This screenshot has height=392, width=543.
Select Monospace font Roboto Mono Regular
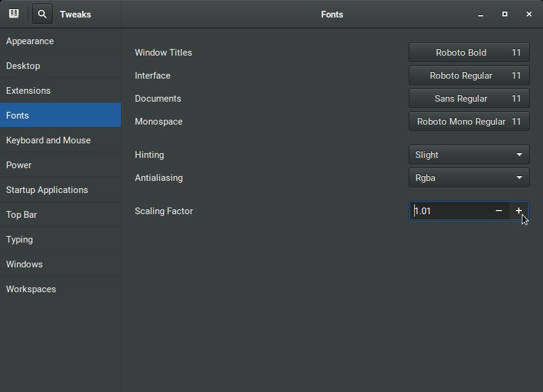click(x=469, y=122)
